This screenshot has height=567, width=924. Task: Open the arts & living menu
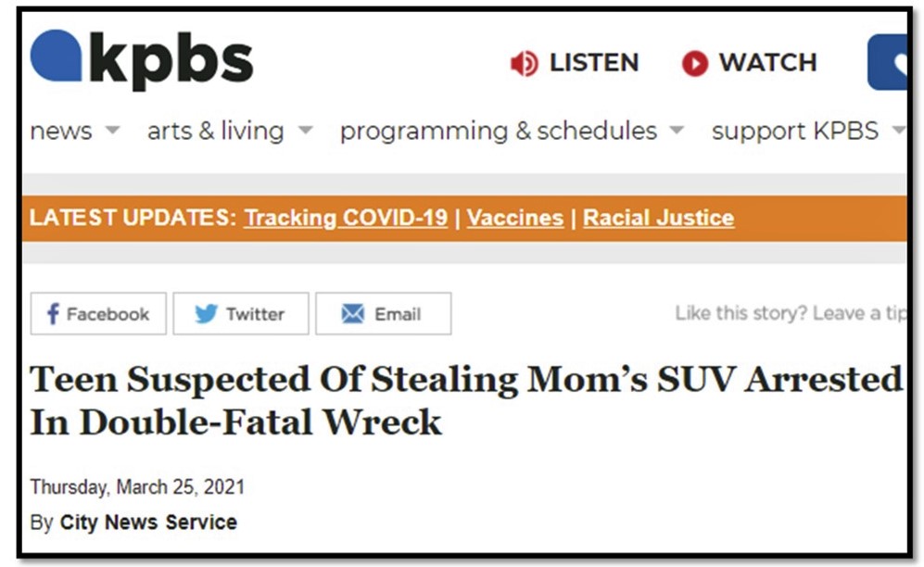(x=215, y=131)
